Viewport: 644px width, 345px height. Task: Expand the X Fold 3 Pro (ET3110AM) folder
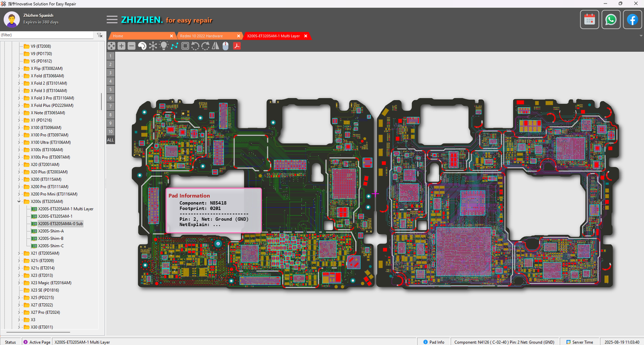19,98
